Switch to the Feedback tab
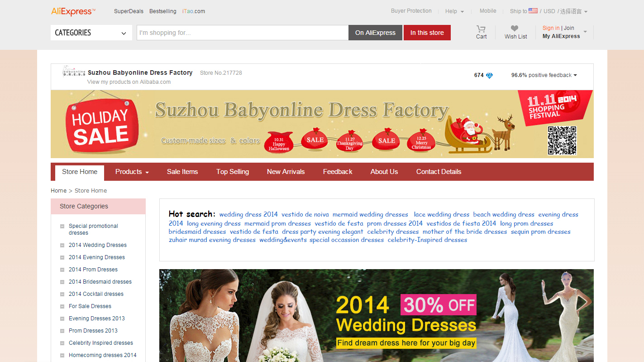 [338, 172]
